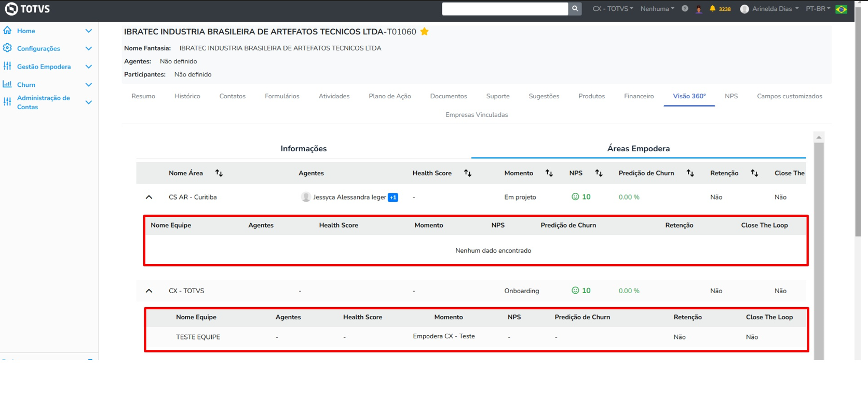Viewport: 868px width, 394px height.
Task: Click the small person icon beside the bell
Action: coord(699,9)
